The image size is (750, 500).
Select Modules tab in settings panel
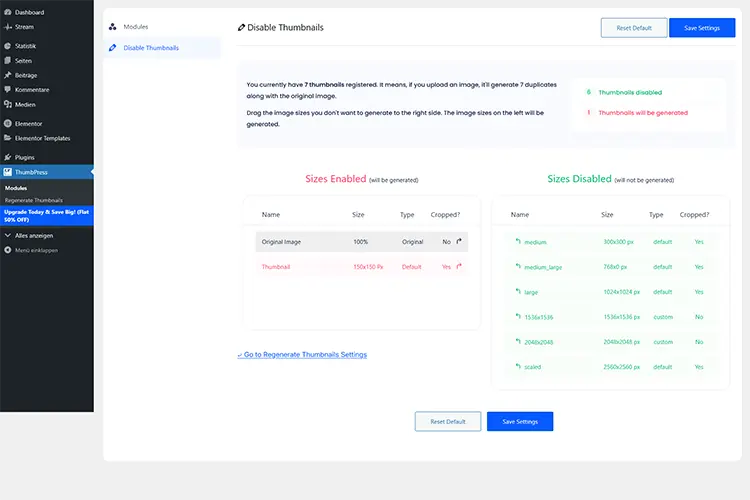pyautogui.click(x=162, y=27)
